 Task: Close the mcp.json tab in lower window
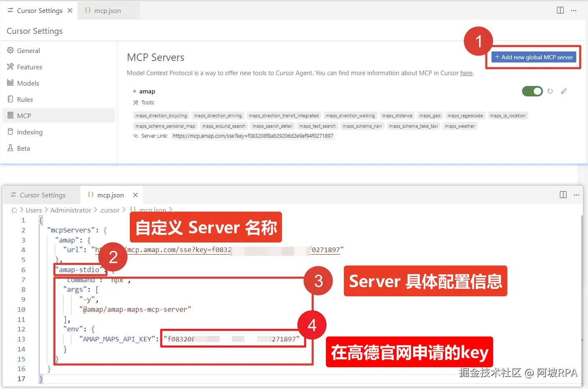pos(135,195)
